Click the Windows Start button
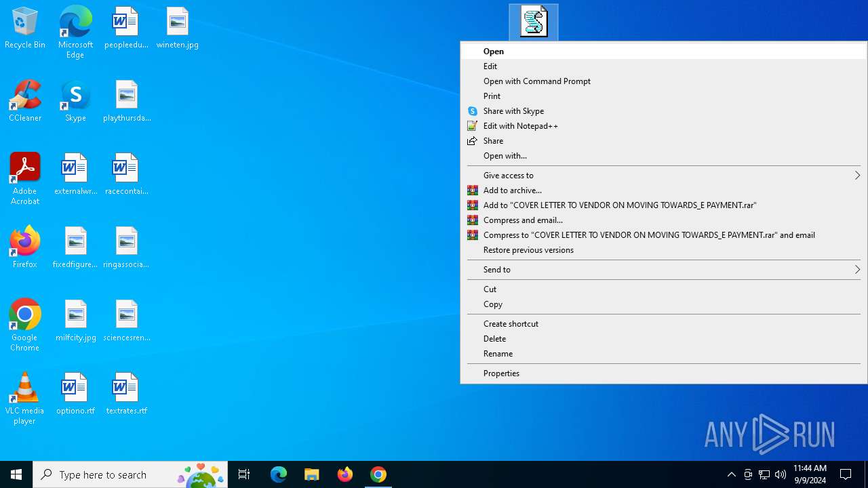 tap(16, 474)
